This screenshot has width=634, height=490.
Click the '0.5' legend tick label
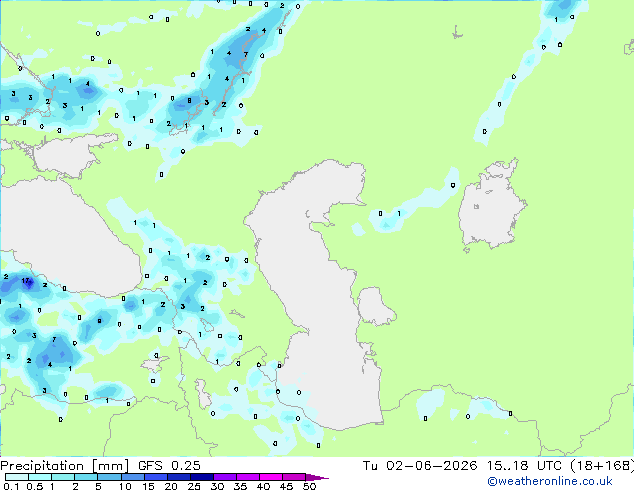pyautogui.click(x=35, y=486)
